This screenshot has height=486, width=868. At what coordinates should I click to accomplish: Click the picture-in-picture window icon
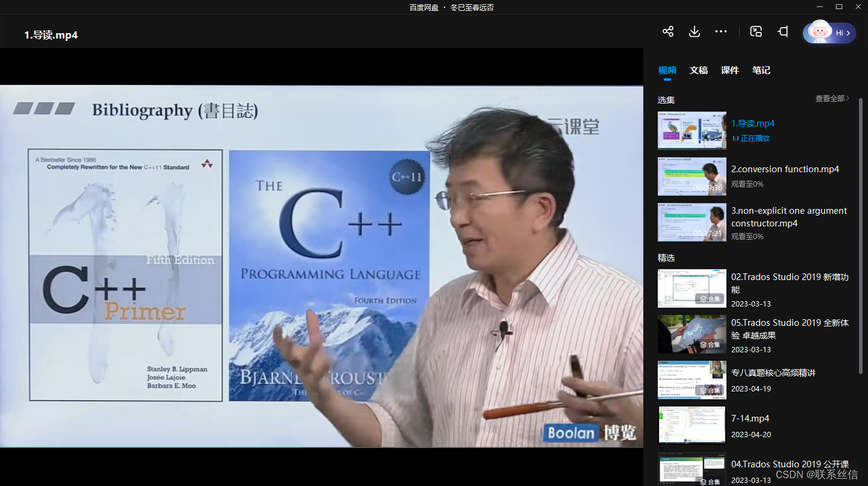pos(756,32)
